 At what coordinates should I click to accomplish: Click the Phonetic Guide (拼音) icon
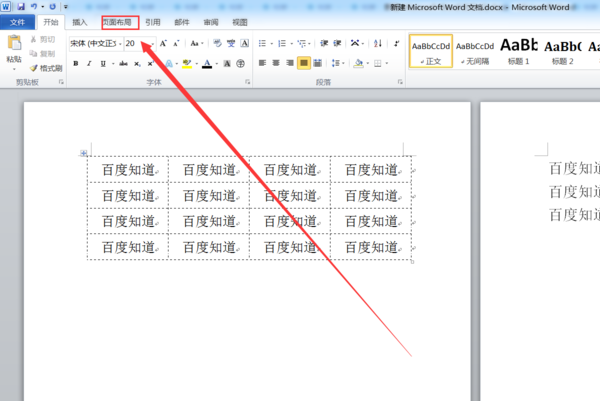231,43
